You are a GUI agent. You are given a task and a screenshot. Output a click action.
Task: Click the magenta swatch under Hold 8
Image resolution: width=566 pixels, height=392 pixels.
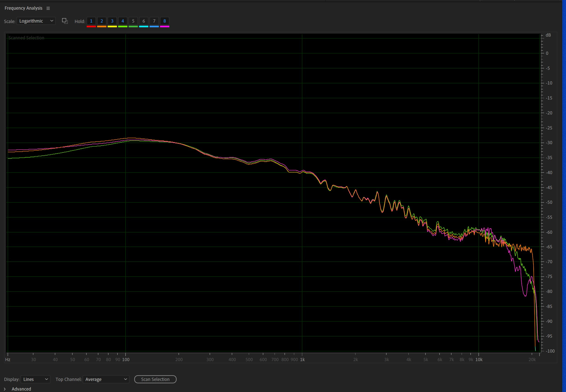click(x=164, y=26)
